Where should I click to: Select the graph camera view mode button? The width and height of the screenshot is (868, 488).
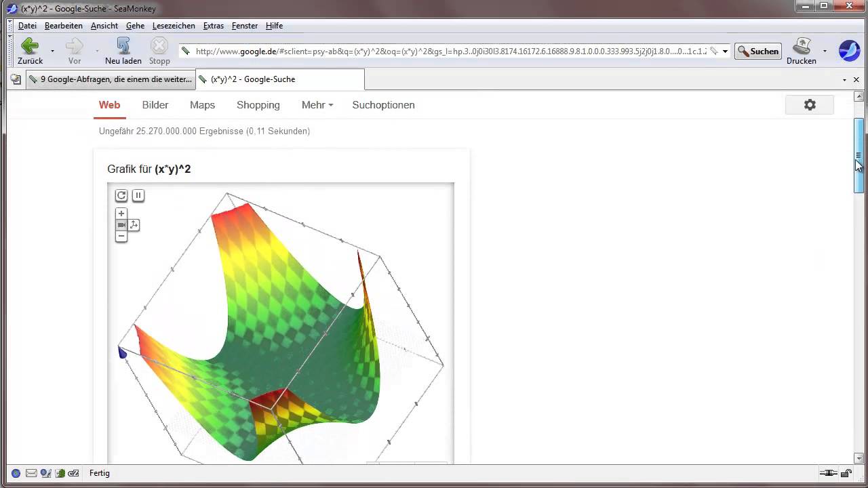pyautogui.click(x=121, y=225)
